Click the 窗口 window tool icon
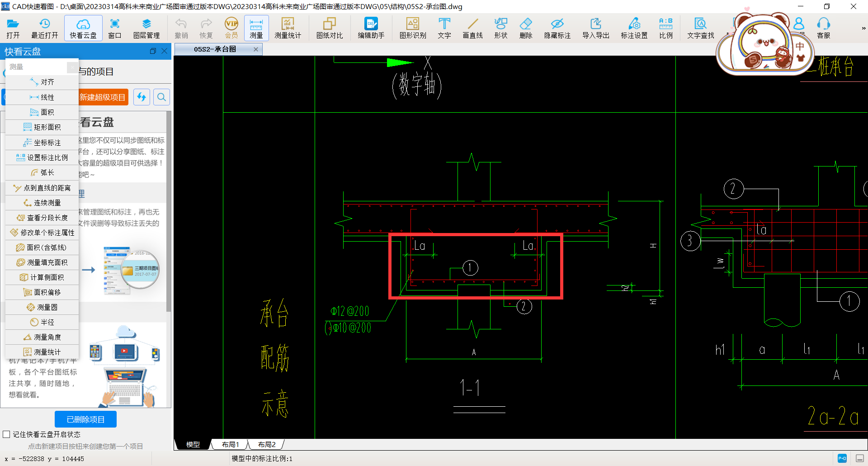Viewport: 868px width, 466px height. pyautogui.click(x=115, y=28)
